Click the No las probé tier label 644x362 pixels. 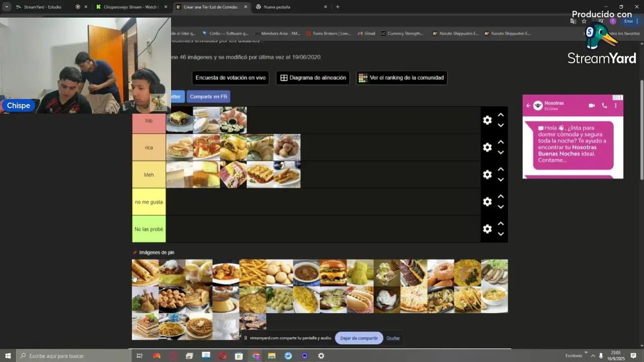tap(149, 229)
